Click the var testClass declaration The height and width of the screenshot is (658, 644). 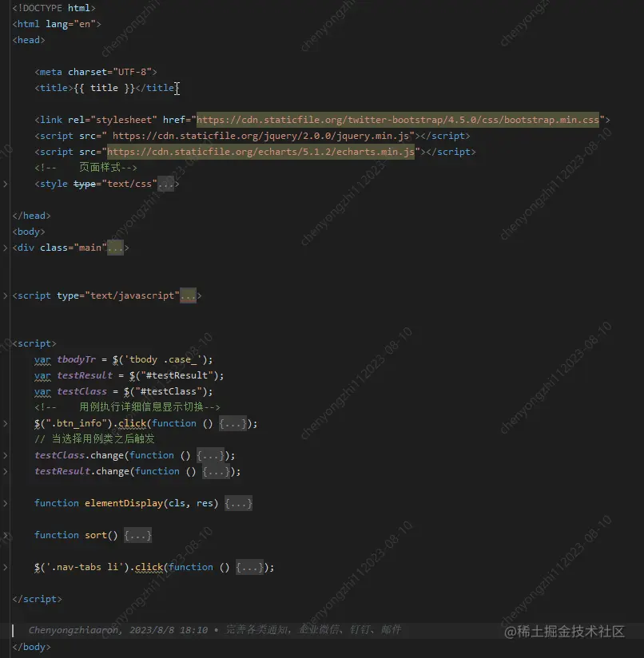tap(123, 391)
